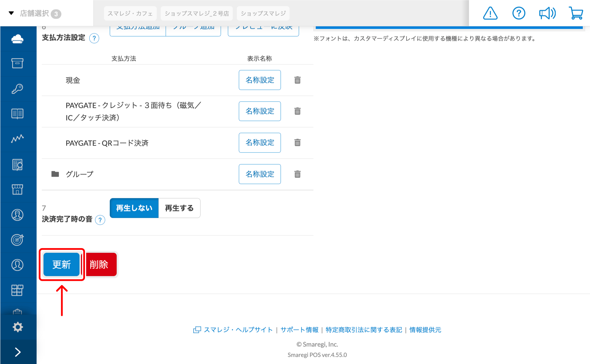Expand the 店舗選択 dropdown
Viewport: 590px width, 364px height.
35,13
